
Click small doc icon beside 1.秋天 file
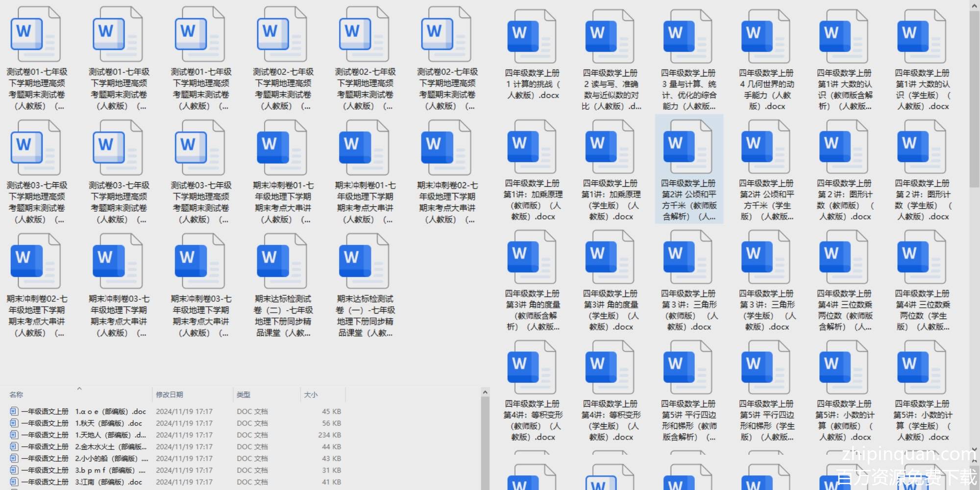[x=14, y=423]
